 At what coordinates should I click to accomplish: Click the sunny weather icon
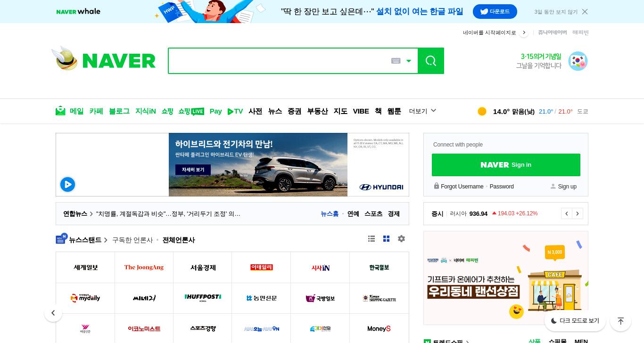coord(482,111)
